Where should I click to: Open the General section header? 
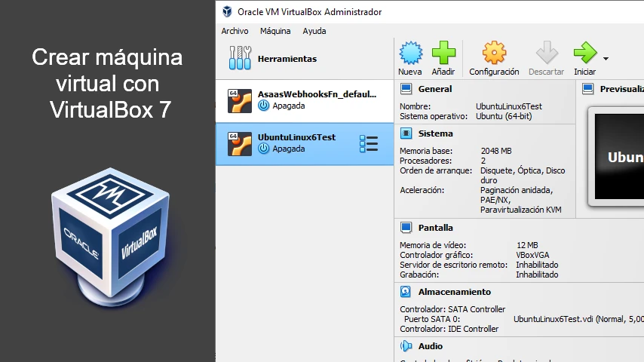tap(435, 89)
